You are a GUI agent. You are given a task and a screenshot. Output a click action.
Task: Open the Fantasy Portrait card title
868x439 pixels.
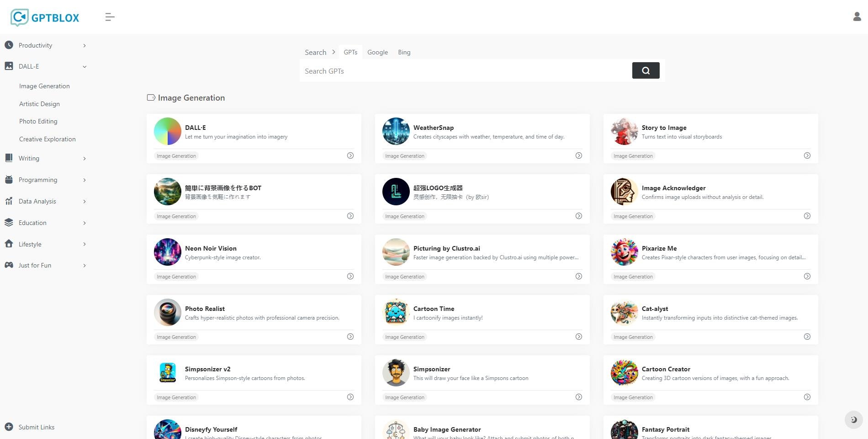[x=666, y=429]
